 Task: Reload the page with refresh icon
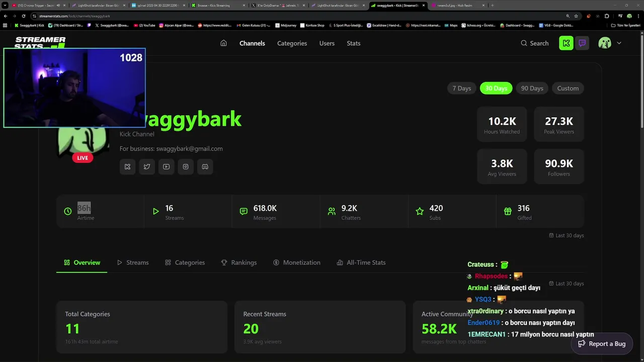click(x=23, y=16)
